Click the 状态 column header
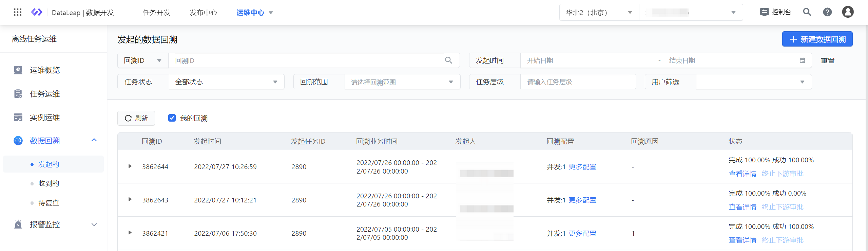Viewport: 868px width, 251px height. [x=735, y=141]
